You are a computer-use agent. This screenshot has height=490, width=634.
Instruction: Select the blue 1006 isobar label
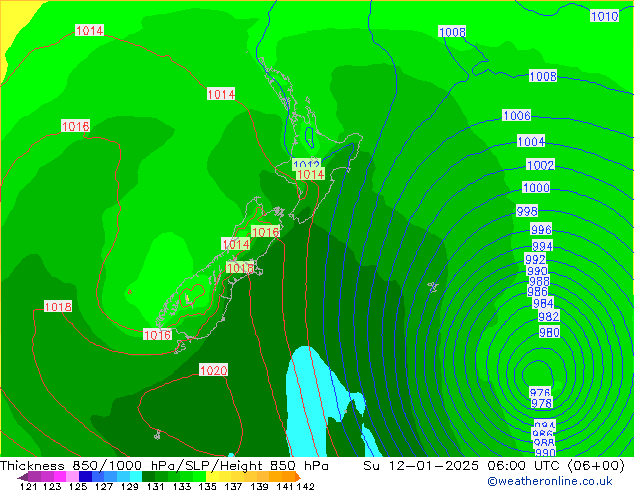tap(516, 116)
